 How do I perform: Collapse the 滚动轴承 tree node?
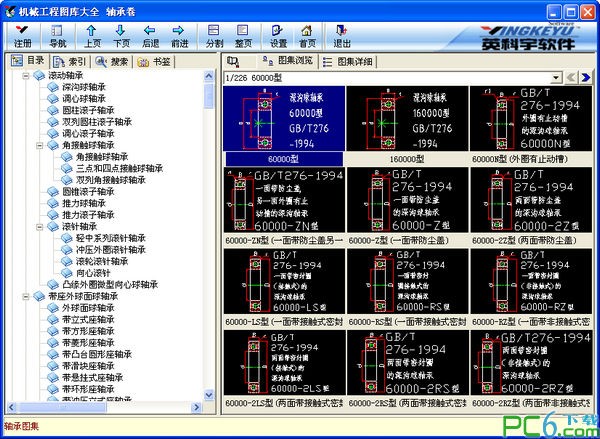[27, 76]
